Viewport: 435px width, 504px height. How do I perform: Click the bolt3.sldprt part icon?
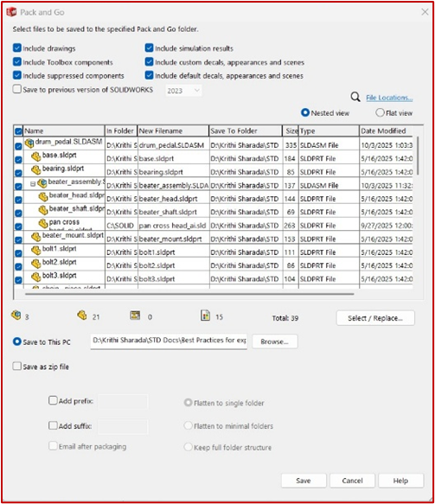click(36, 278)
